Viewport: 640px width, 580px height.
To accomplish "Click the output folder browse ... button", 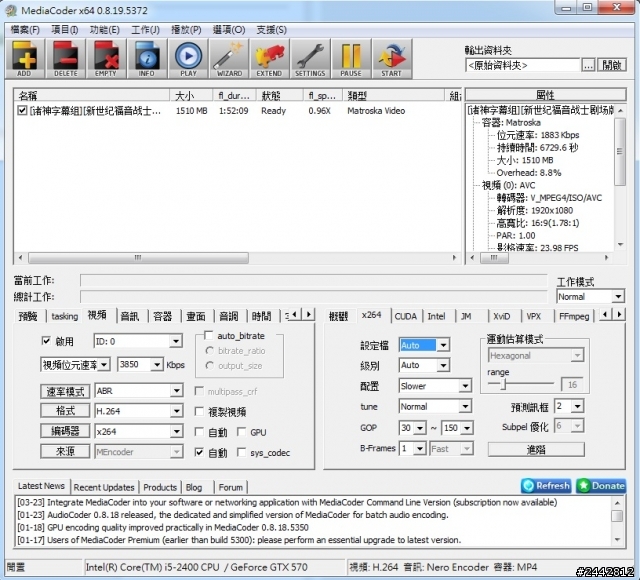I will pos(588,65).
